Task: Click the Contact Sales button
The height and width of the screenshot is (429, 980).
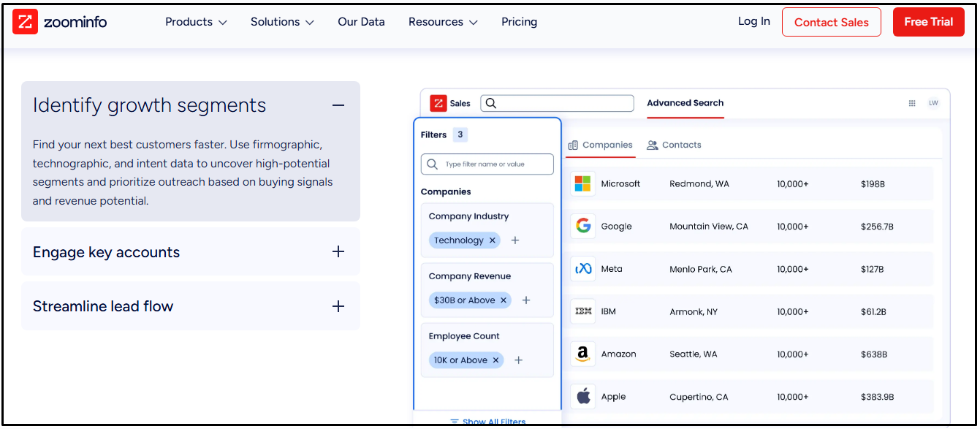Action: pos(831,22)
